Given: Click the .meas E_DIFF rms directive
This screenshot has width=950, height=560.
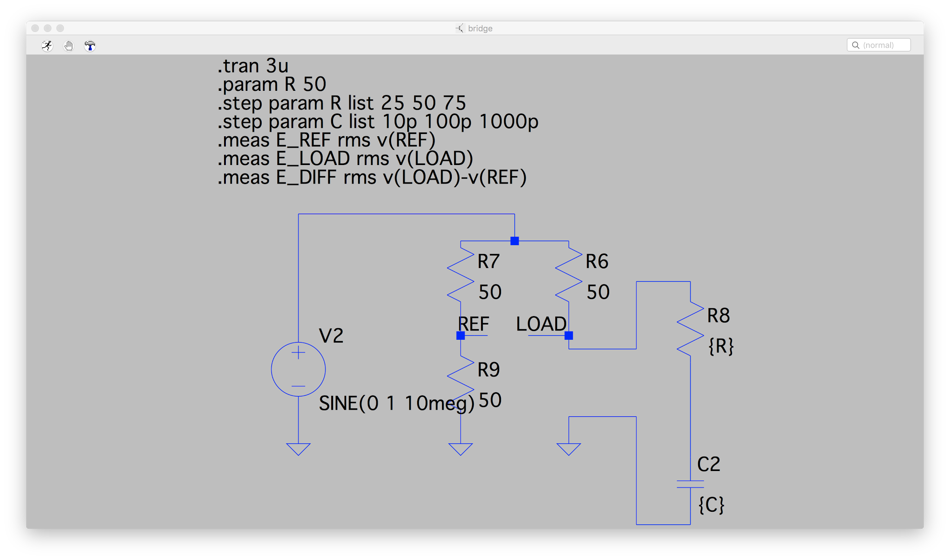Looking at the screenshot, I should 372,177.
